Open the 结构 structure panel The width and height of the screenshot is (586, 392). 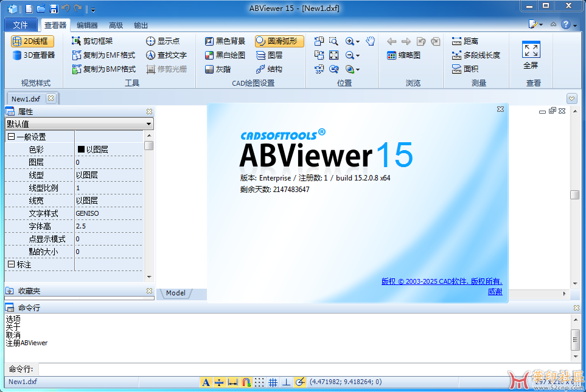pyautogui.click(x=269, y=69)
